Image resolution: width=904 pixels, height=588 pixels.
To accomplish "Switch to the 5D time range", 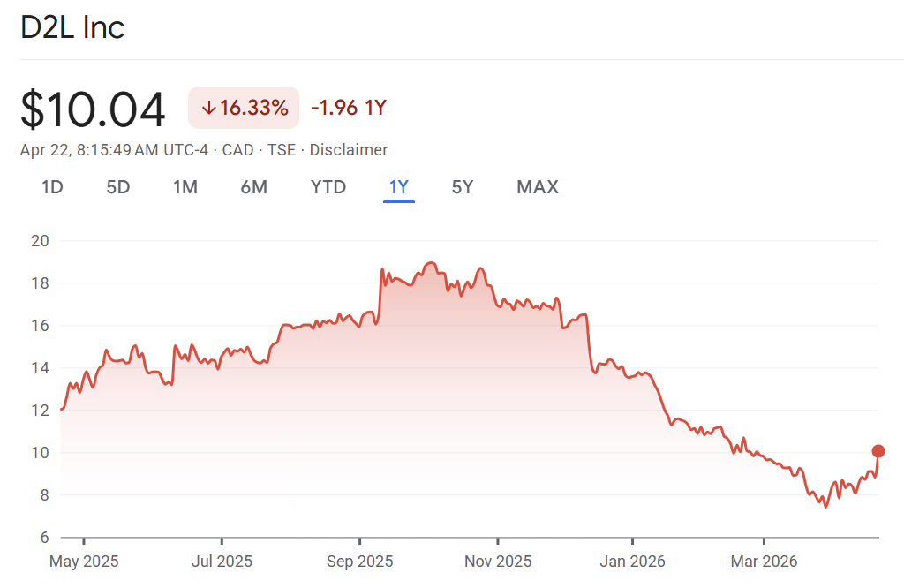I will coord(118,187).
